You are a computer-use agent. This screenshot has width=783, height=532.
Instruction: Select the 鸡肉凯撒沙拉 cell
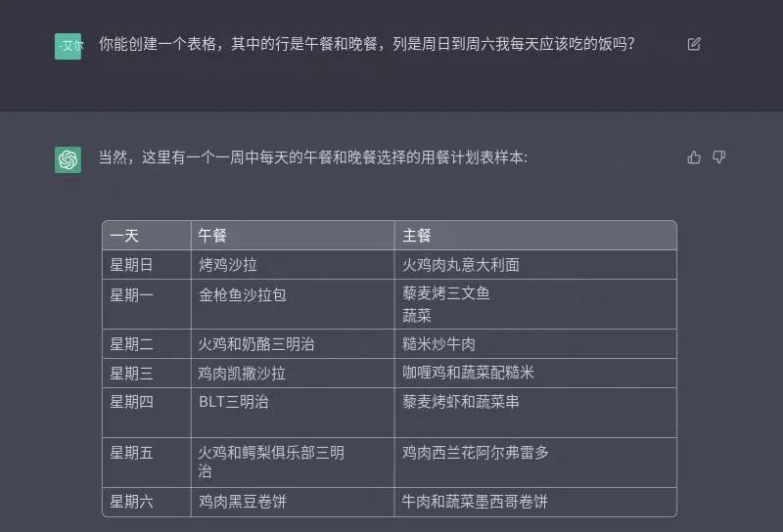[293, 374]
